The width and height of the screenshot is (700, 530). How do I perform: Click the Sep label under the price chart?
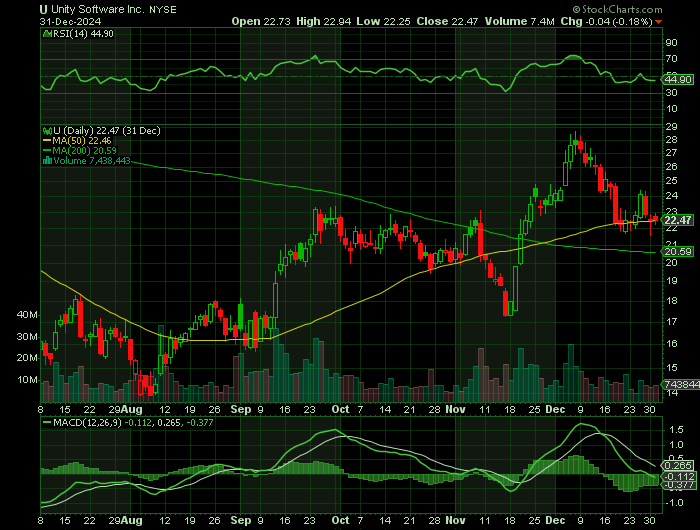[241, 409]
